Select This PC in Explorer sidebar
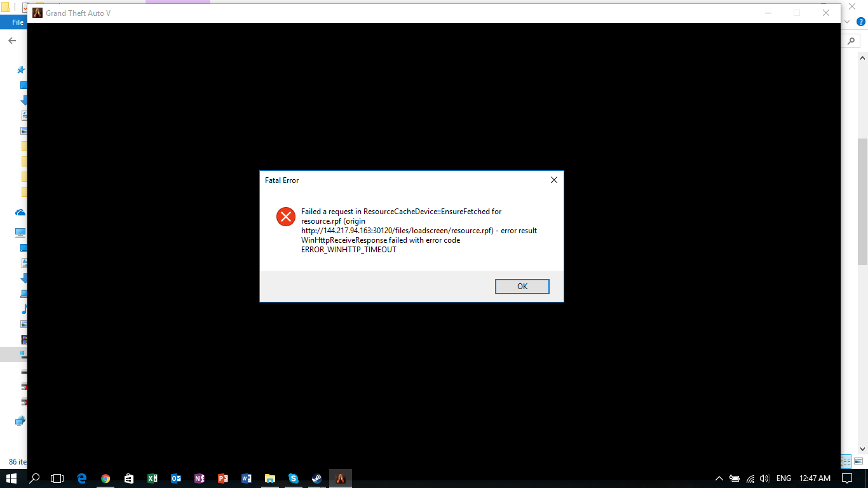This screenshot has height=488, width=868. click(20, 233)
